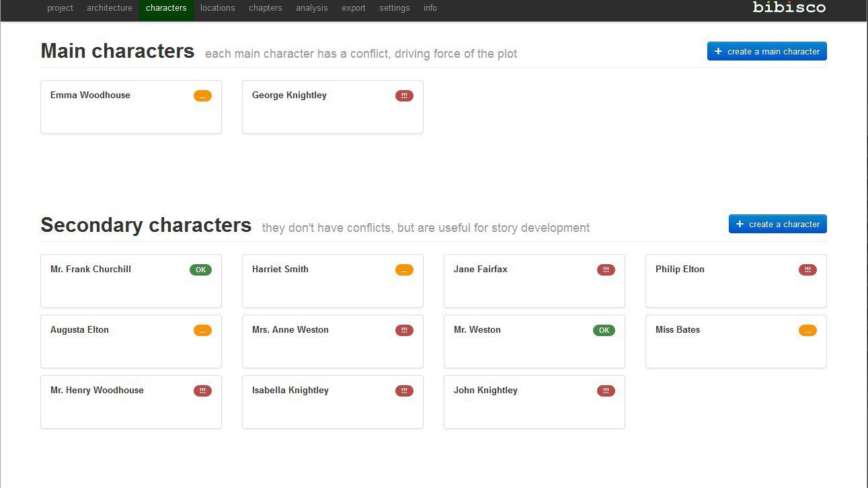Click Isabella Knightley red status badge
Screen dimensions: 868x488
(404, 391)
